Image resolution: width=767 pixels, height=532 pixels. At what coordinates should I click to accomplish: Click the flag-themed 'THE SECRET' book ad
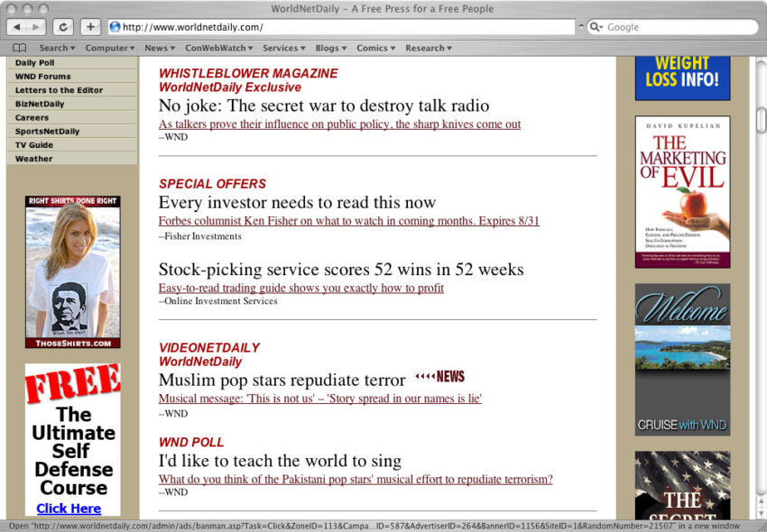pyautogui.click(x=682, y=485)
